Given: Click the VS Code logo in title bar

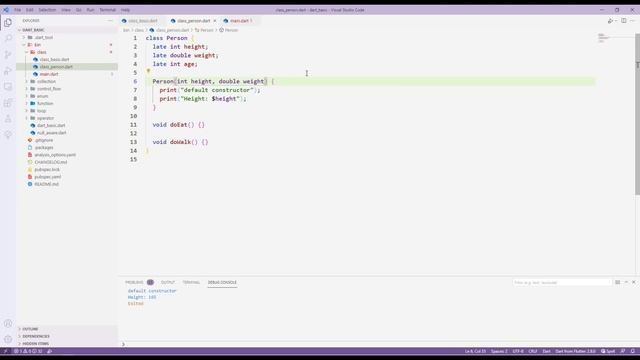Looking at the screenshot, I should click(x=6, y=10).
